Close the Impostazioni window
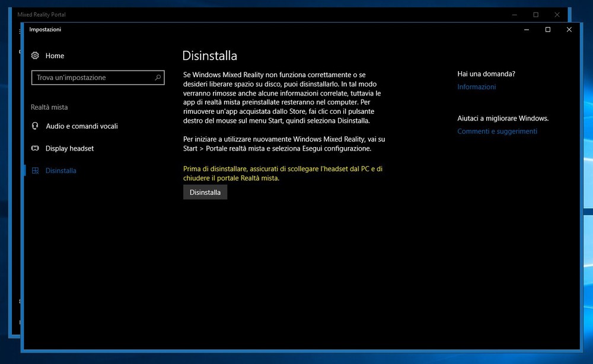The image size is (593, 364). point(569,30)
